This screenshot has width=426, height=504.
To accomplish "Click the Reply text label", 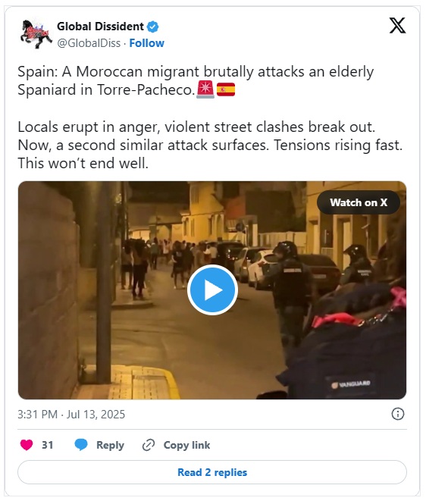I will 110,445.
